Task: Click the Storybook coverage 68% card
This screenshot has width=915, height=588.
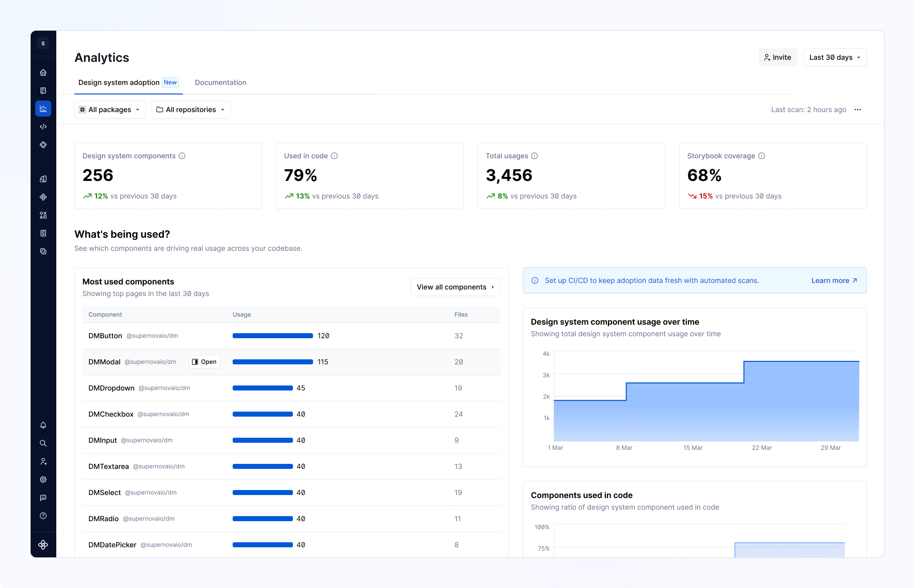Action: [x=773, y=176]
